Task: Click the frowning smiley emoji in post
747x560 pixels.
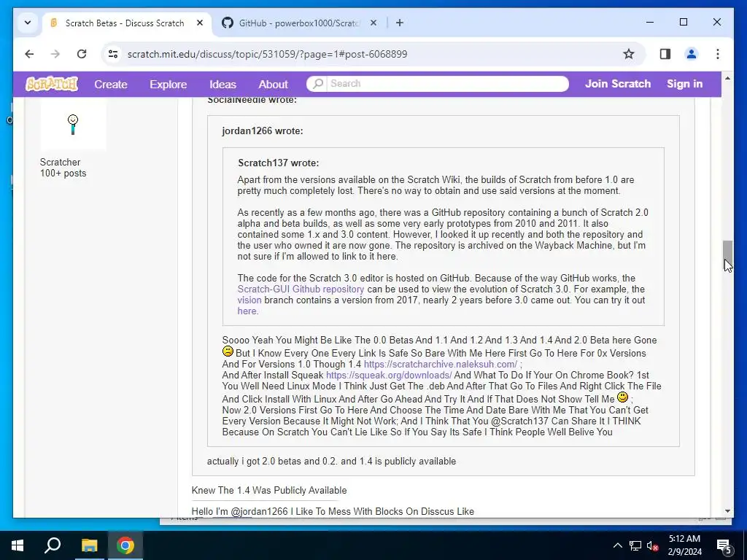Action: point(228,351)
